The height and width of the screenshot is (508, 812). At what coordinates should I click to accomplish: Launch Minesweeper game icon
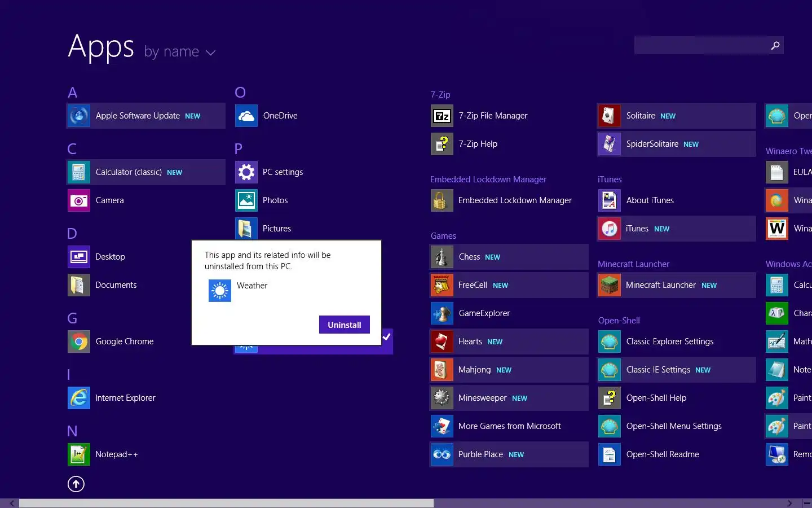click(442, 398)
